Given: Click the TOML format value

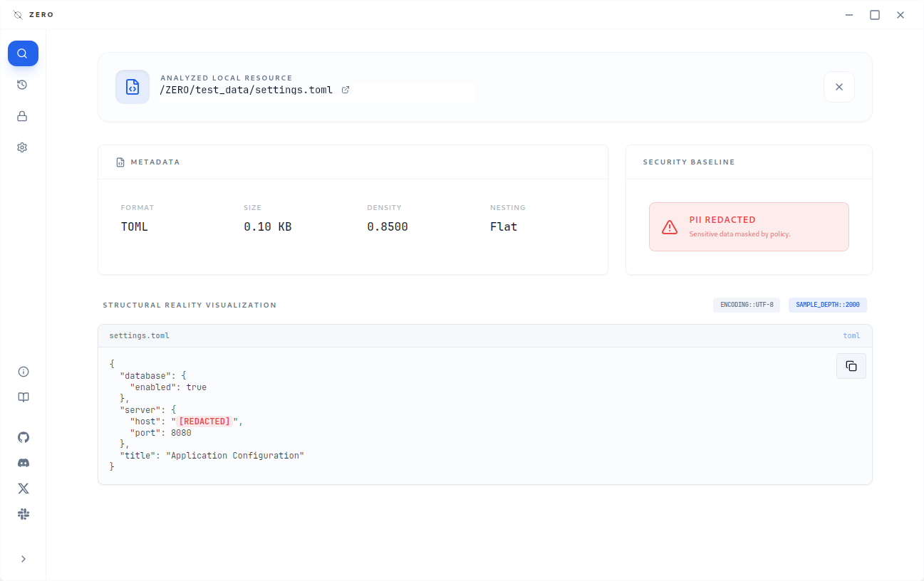Looking at the screenshot, I should [135, 227].
